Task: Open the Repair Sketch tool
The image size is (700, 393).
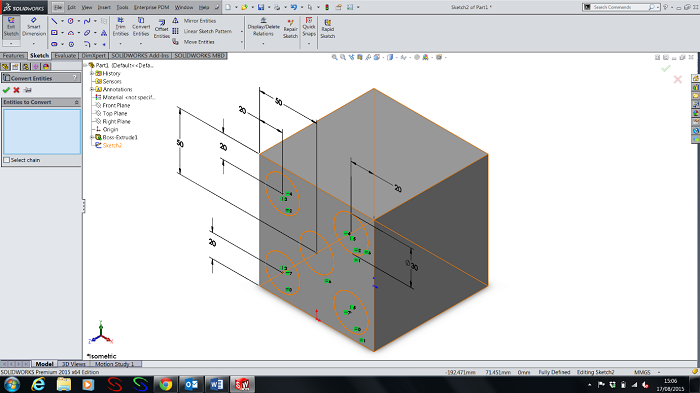Action: [290, 29]
